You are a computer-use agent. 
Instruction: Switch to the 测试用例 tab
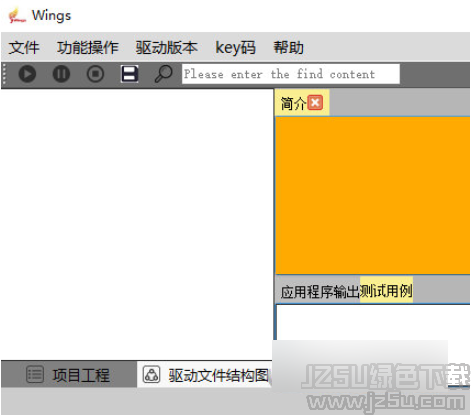click(x=386, y=291)
